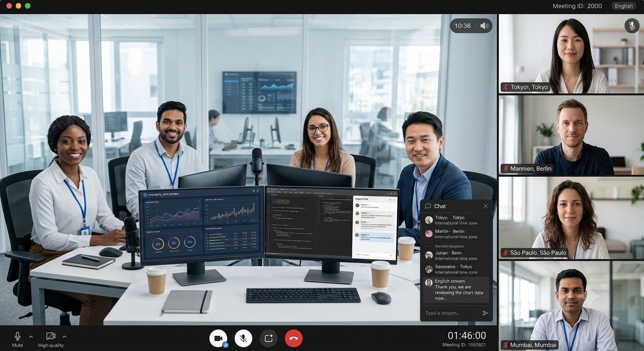Click the Chat bubble icon in panel header
644x351 pixels.
(428, 206)
